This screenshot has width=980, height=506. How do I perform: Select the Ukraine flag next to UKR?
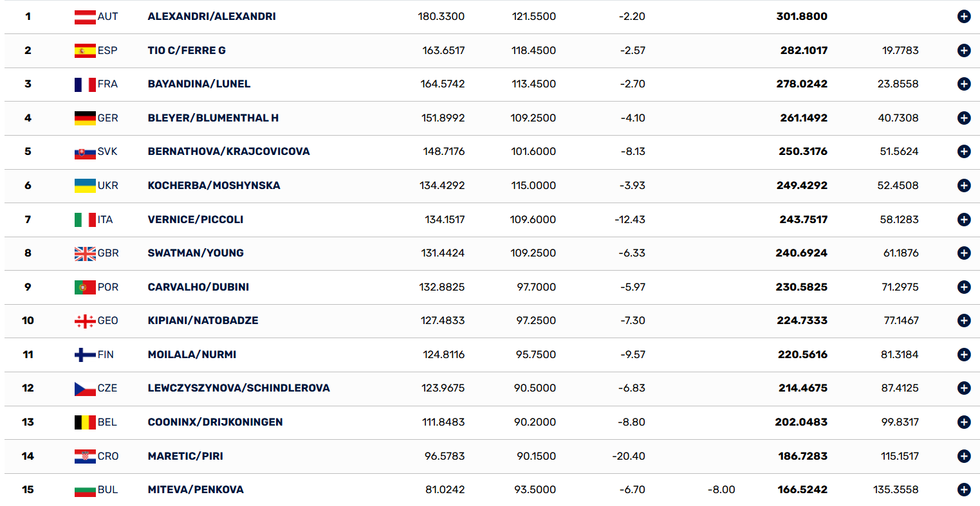[x=85, y=186]
